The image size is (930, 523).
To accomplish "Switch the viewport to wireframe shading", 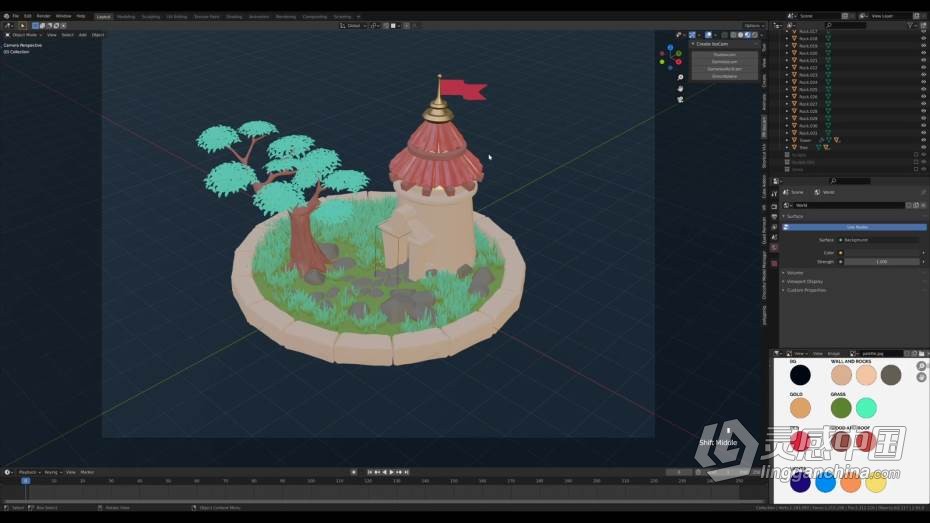I will (734, 35).
